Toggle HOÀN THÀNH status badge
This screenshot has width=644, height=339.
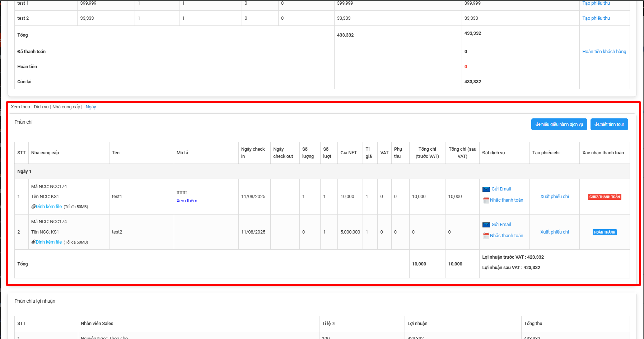click(605, 232)
